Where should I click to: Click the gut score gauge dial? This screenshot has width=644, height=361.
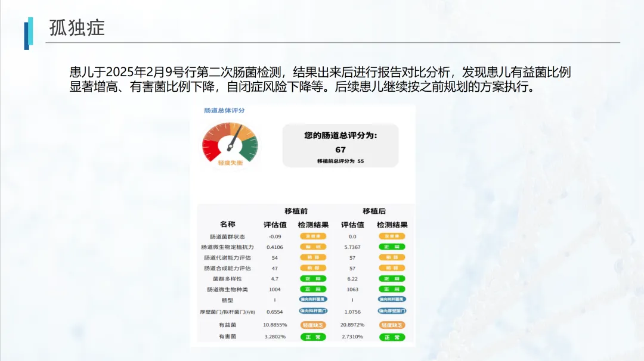(x=230, y=142)
